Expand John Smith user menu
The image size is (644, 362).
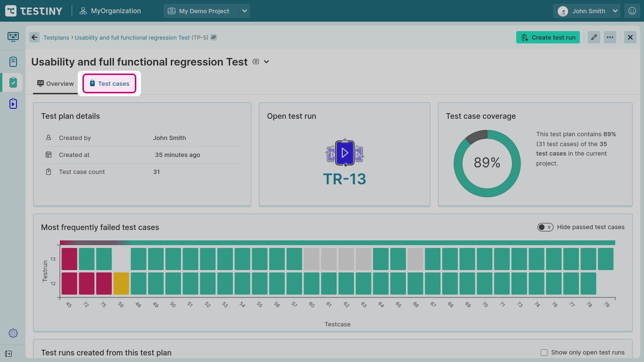click(615, 11)
